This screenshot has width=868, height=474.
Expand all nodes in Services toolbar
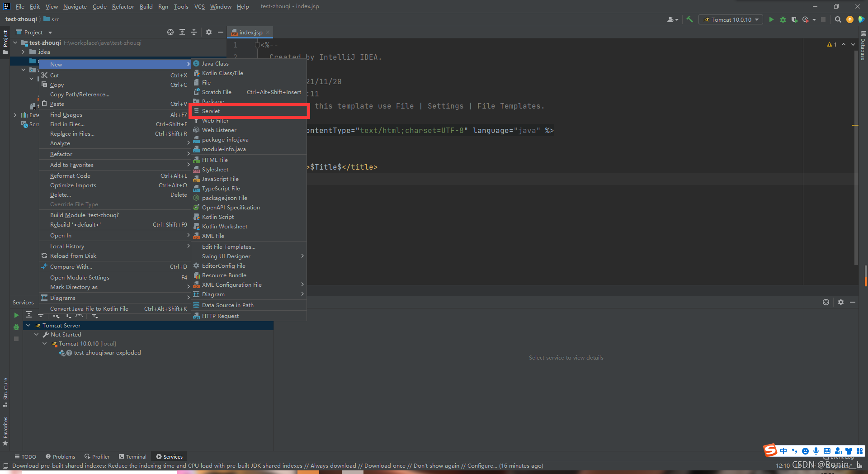click(x=29, y=315)
